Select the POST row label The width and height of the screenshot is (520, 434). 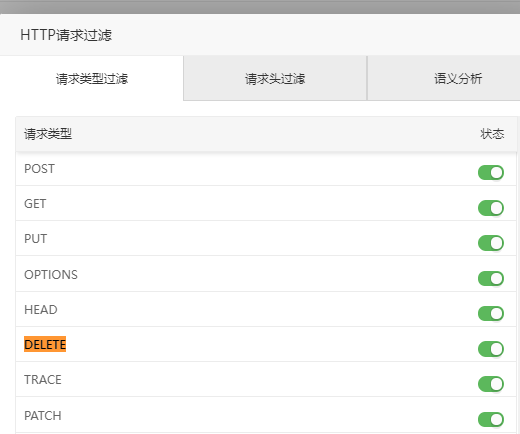tap(39, 169)
